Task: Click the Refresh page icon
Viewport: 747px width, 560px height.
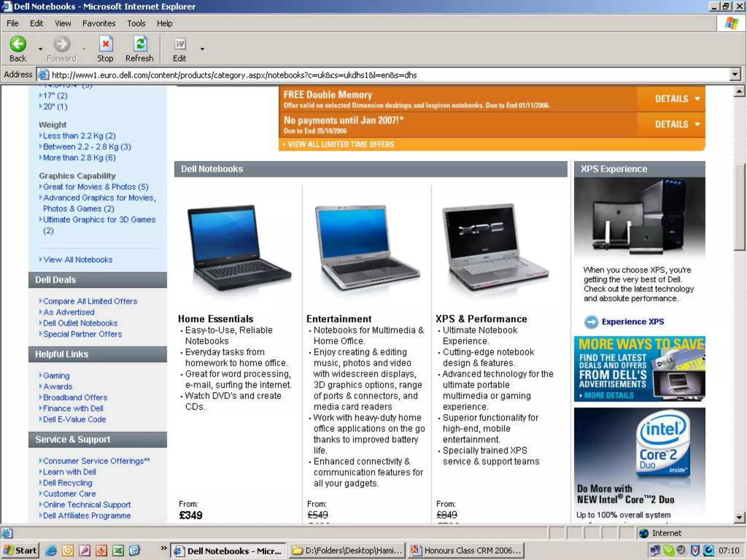Action: pyautogui.click(x=140, y=44)
